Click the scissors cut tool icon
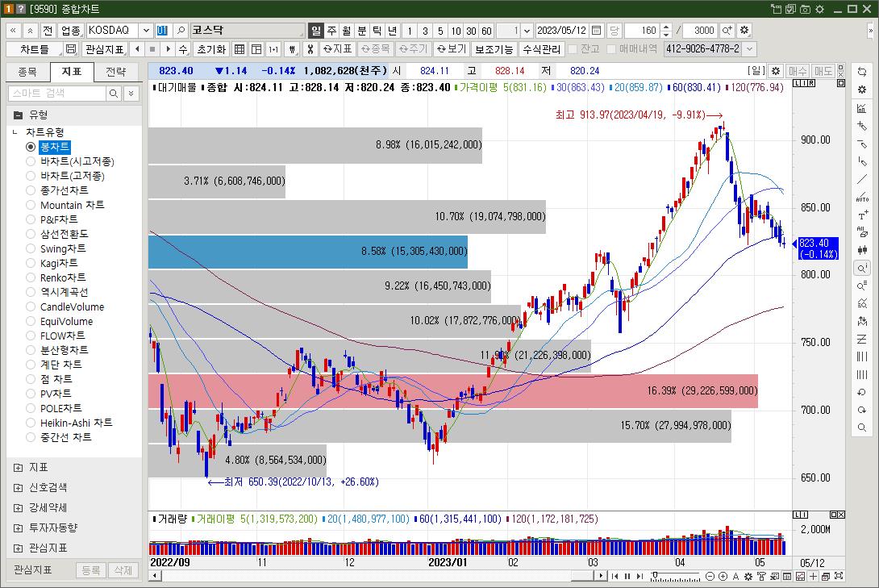Viewport: 879px width, 588px height. pyautogui.click(x=310, y=49)
